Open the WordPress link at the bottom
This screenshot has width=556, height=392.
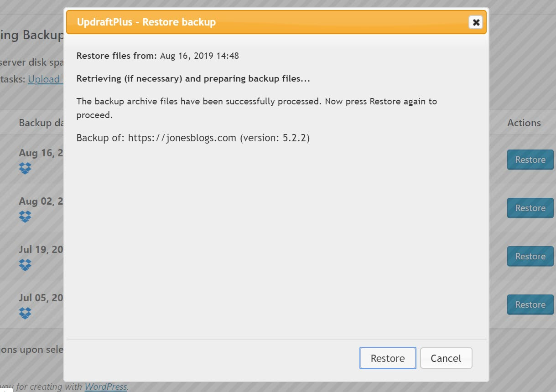(x=105, y=386)
